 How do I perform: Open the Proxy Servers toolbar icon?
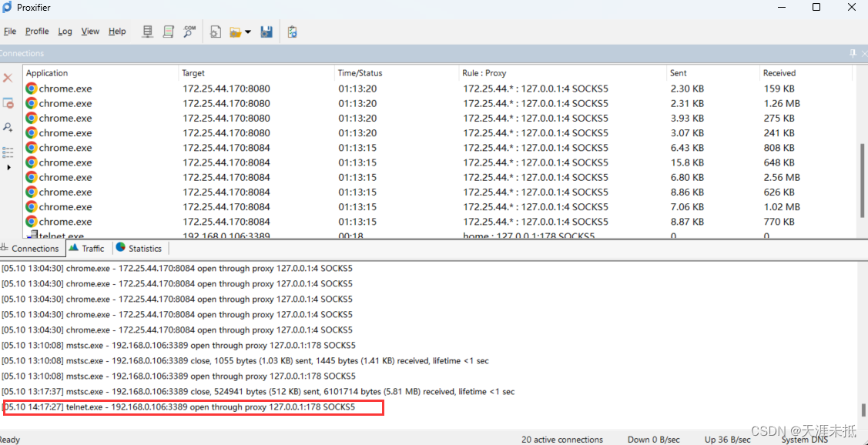(x=147, y=32)
